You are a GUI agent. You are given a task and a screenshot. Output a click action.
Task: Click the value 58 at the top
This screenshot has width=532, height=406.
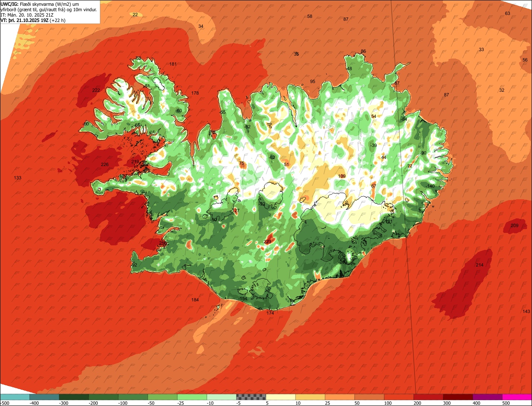coord(310,16)
